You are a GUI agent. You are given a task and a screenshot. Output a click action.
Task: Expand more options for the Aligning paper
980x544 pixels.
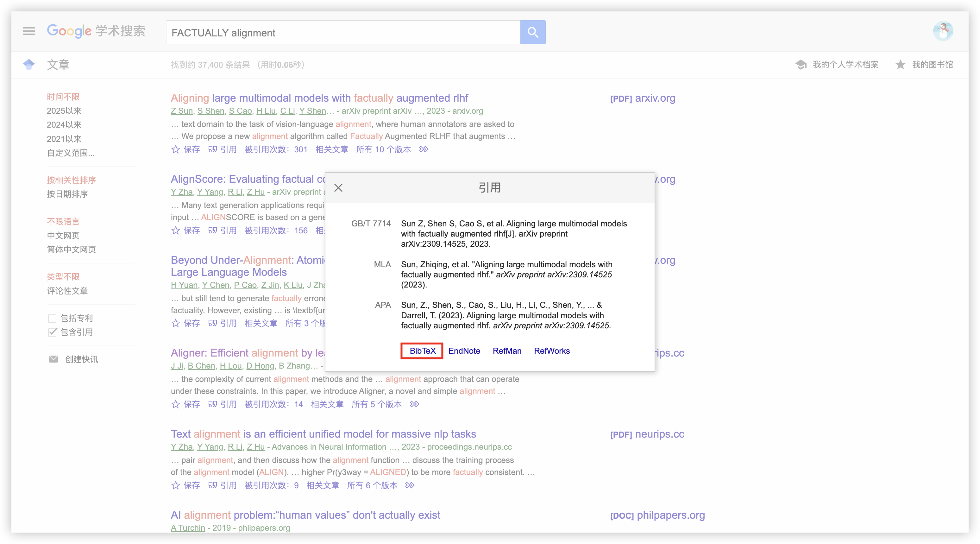click(x=424, y=149)
